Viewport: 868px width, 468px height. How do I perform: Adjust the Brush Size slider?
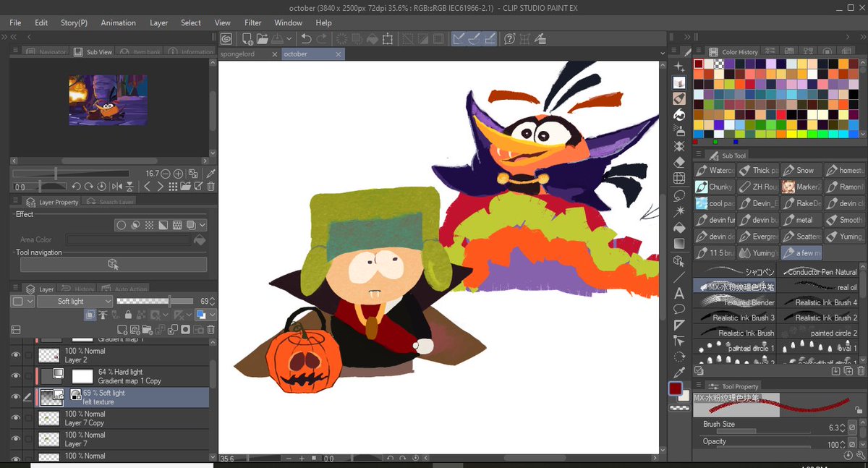tap(762, 430)
